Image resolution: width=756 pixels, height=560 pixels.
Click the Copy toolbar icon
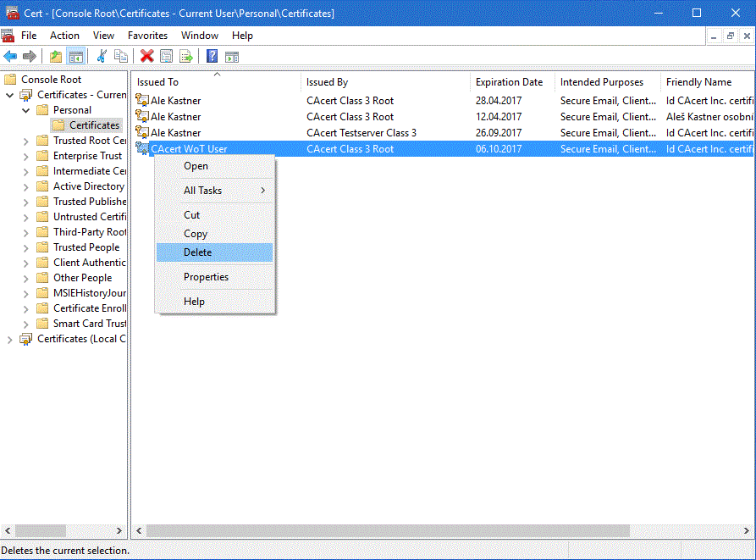121,57
